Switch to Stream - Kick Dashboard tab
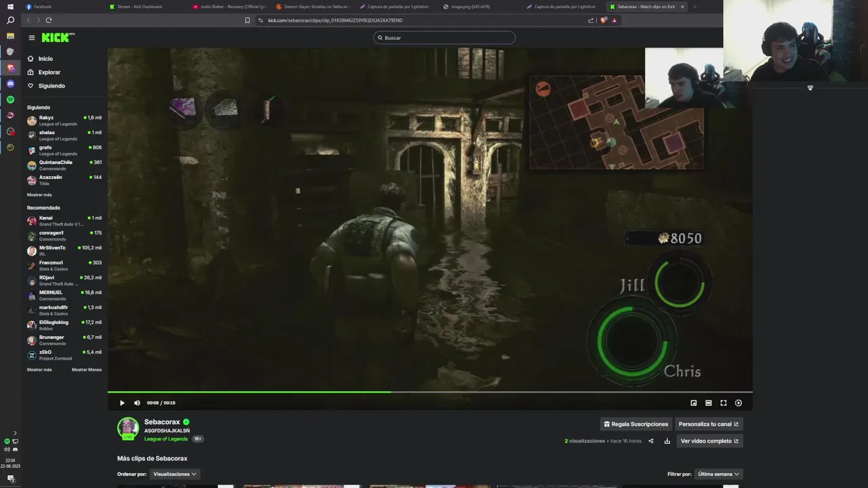The width and height of the screenshot is (868, 488). pos(146,7)
